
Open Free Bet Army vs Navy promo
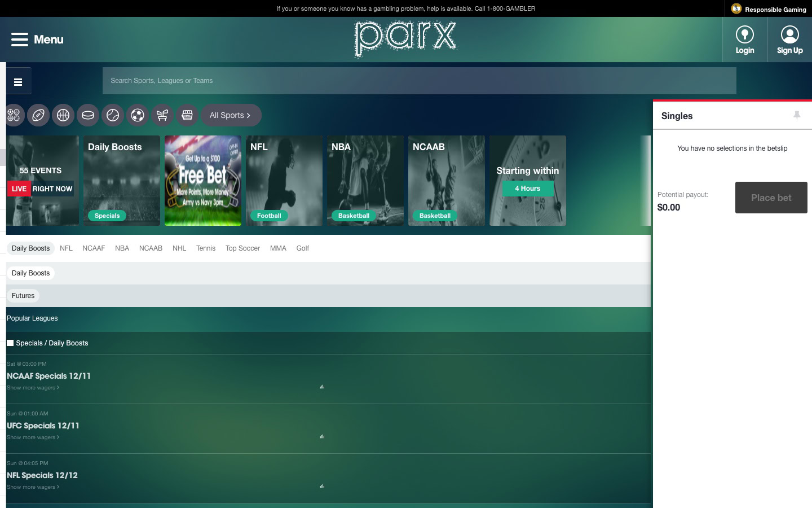203,181
